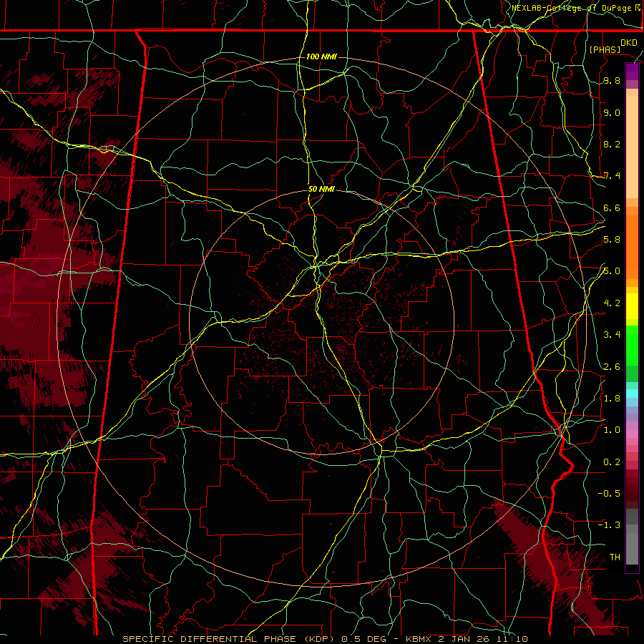Image resolution: width=644 pixels, height=644 pixels.
Task: Click the SPECIFIC DIFFERENTIAL PHASE caption text
Action: click(x=209, y=639)
